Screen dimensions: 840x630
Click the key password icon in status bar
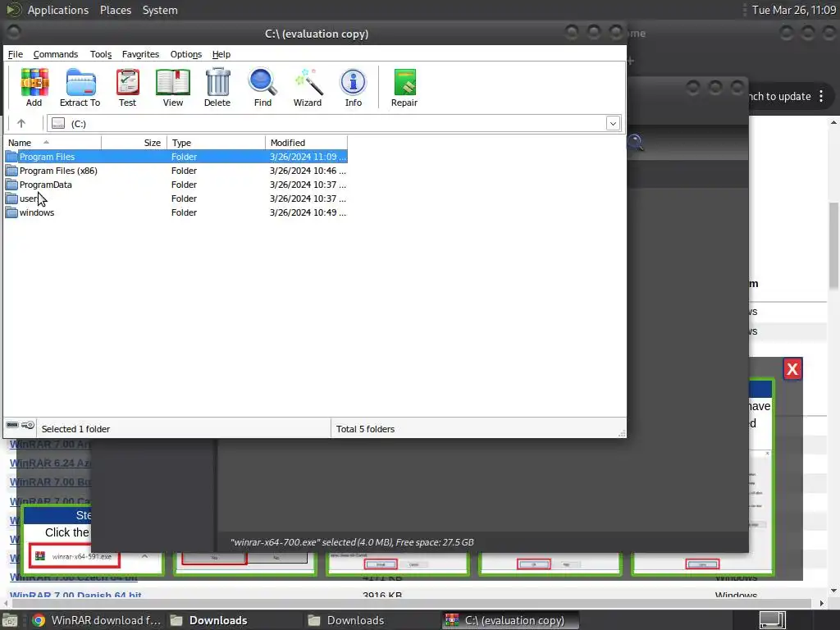pyautogui.click(x=28, y=425)
